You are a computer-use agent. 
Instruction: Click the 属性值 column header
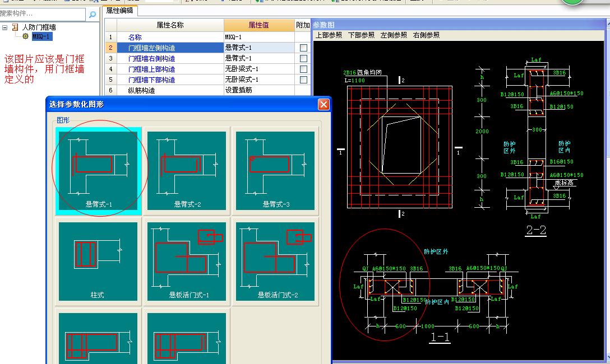259,25
